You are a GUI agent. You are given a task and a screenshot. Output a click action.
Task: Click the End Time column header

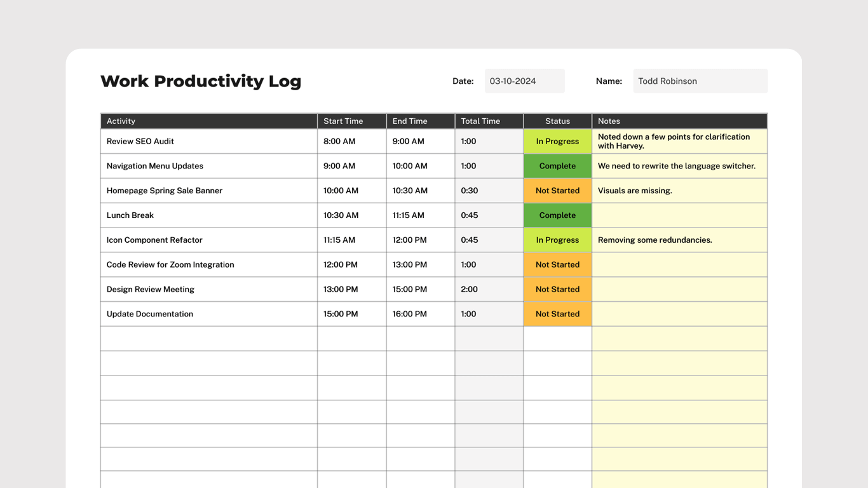click(x=409, y=121)
